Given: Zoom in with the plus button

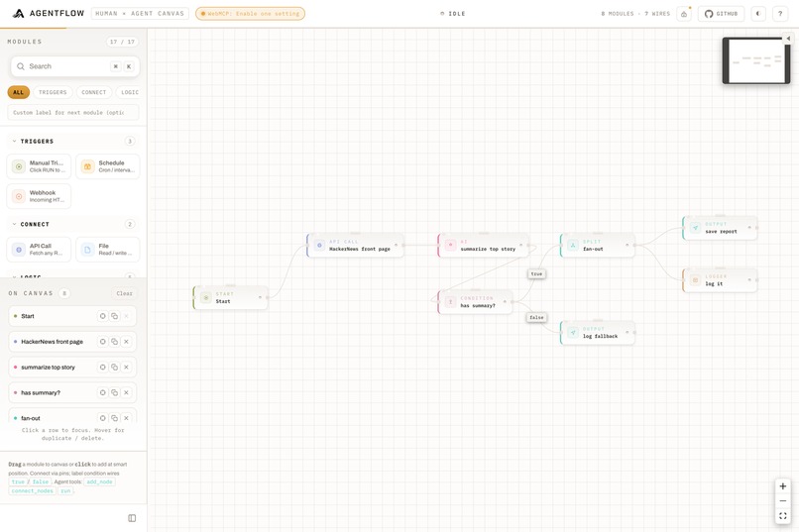Looking at the screenshot, I should tap(783, 486).
